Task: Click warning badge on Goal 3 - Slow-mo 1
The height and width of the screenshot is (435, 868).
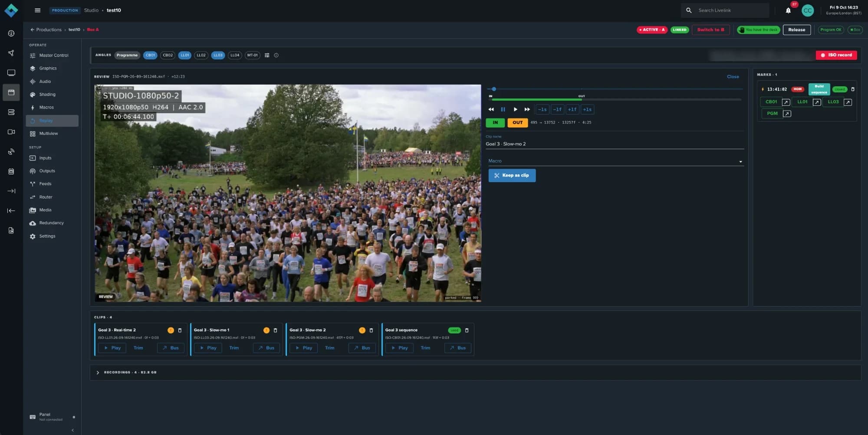Action: tap(266, 330)
